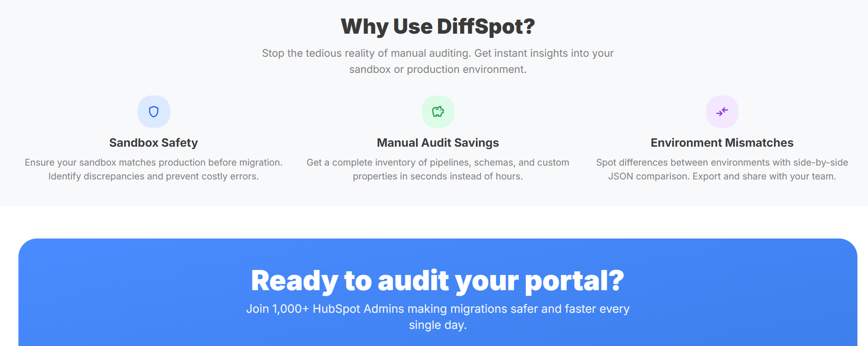The height and width of the screenshot is (346, 868).
Task: Click the "Sandbox Safety" heading
Action: (153, 143)
